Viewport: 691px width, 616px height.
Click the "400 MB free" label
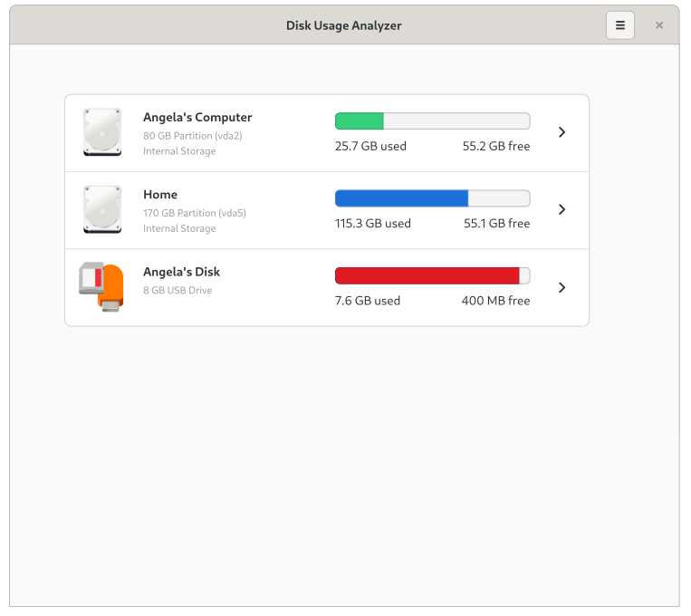point(495,301)
